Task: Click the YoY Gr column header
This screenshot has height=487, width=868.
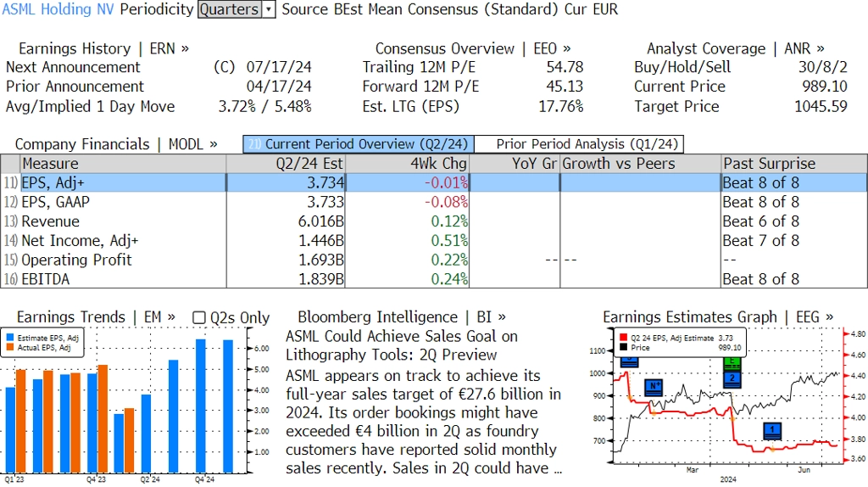Action: pyautogui.click(x=515, y=164)
